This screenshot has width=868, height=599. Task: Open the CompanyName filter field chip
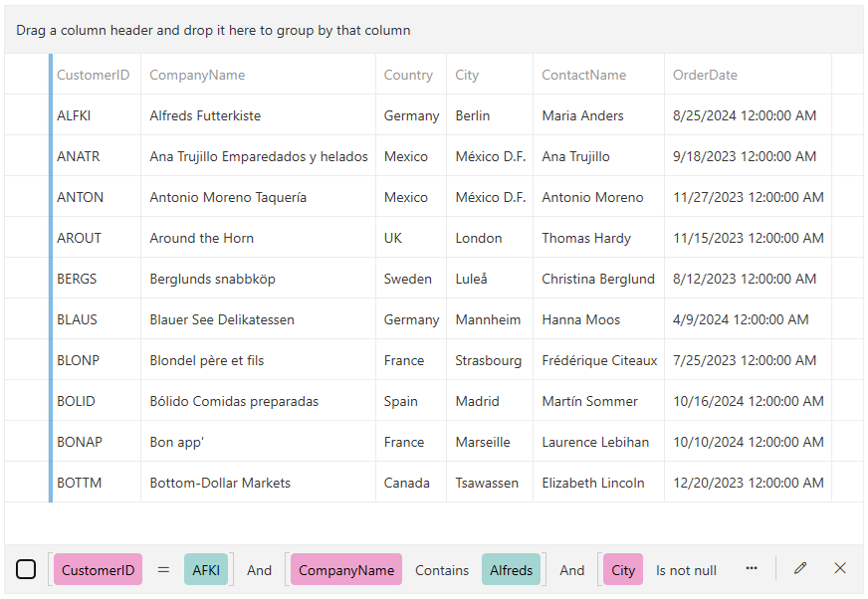pyautogui.click(x=345, y=569)
